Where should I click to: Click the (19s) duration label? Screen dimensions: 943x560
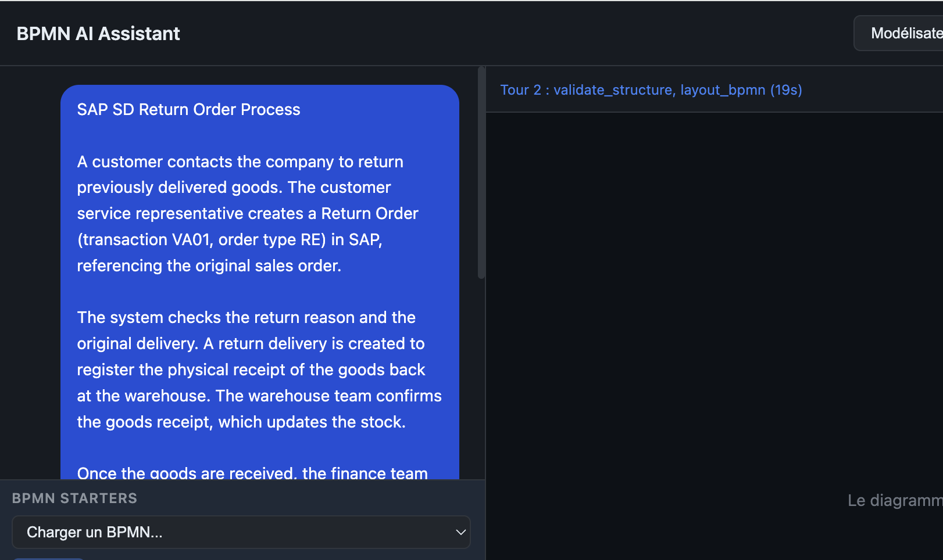coord(786,90)
